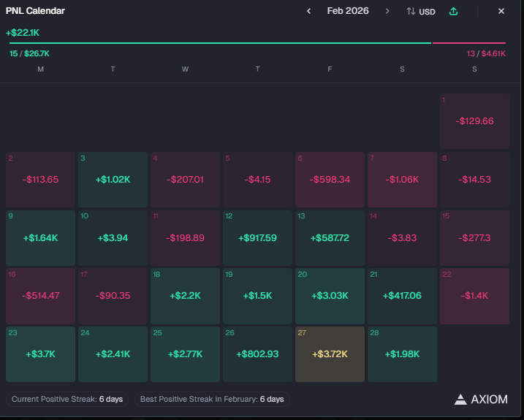Choose day 9 showing +$1.64K
The width and height of the screenshot is (524, 420).
40,238
